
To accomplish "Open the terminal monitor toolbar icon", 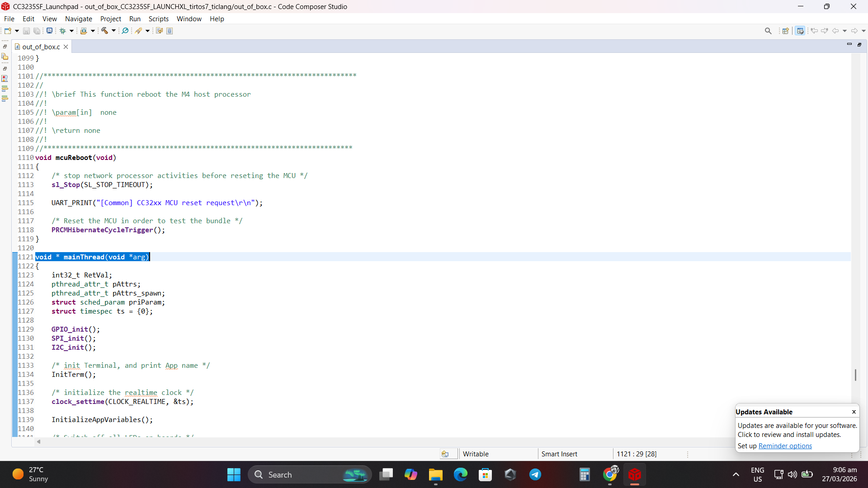I will (x=49, y=31).
